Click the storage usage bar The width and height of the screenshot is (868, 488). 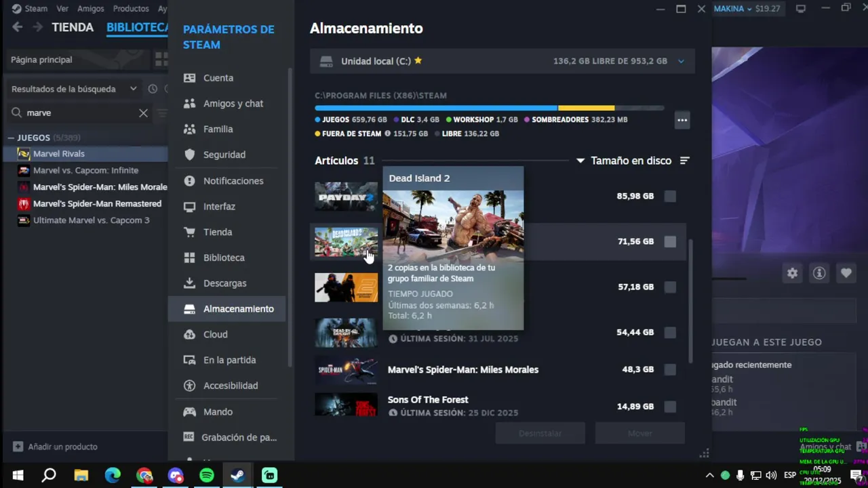[489, 108]
